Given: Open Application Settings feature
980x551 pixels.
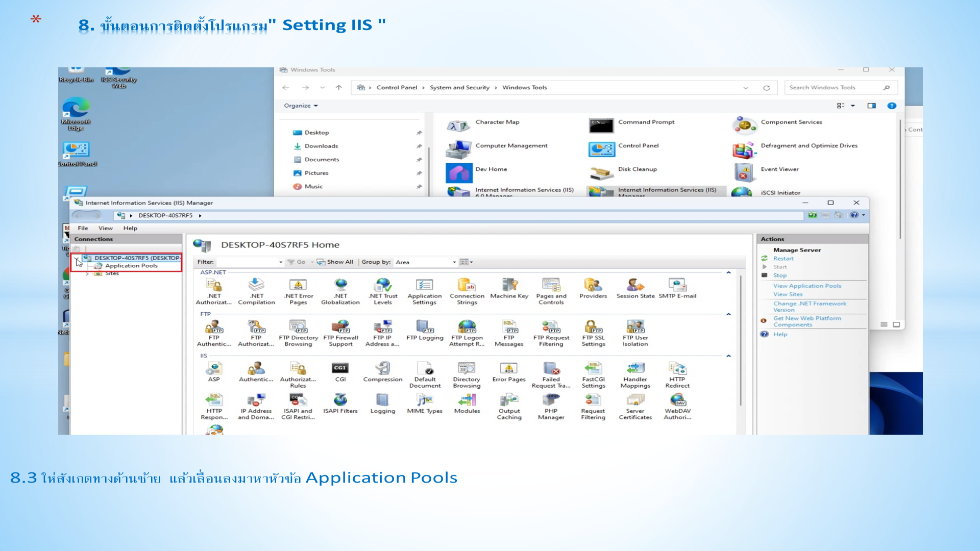Looking at the screenshot, I should [x=425, y=291].
